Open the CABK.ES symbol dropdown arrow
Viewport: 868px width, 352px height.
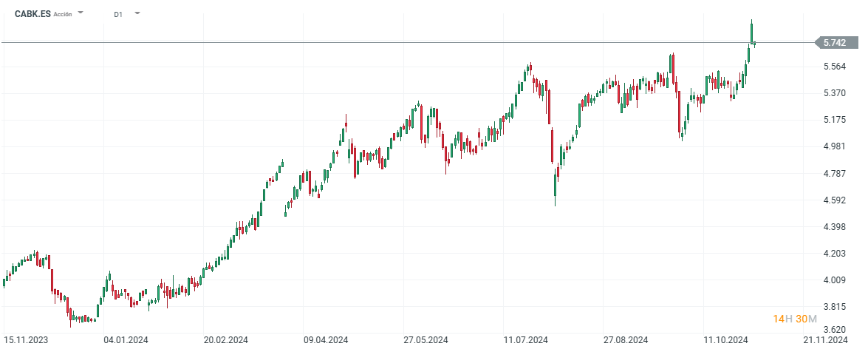(81, 13)
